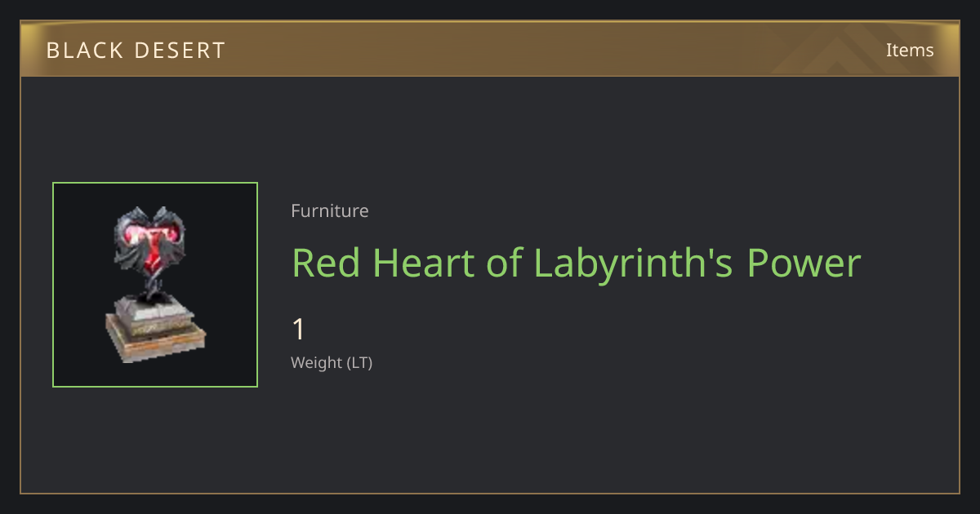The width and height of the screenshot is (980, 514).
Task: Click the (LT) unit text
Action: [x=360, y=363]
